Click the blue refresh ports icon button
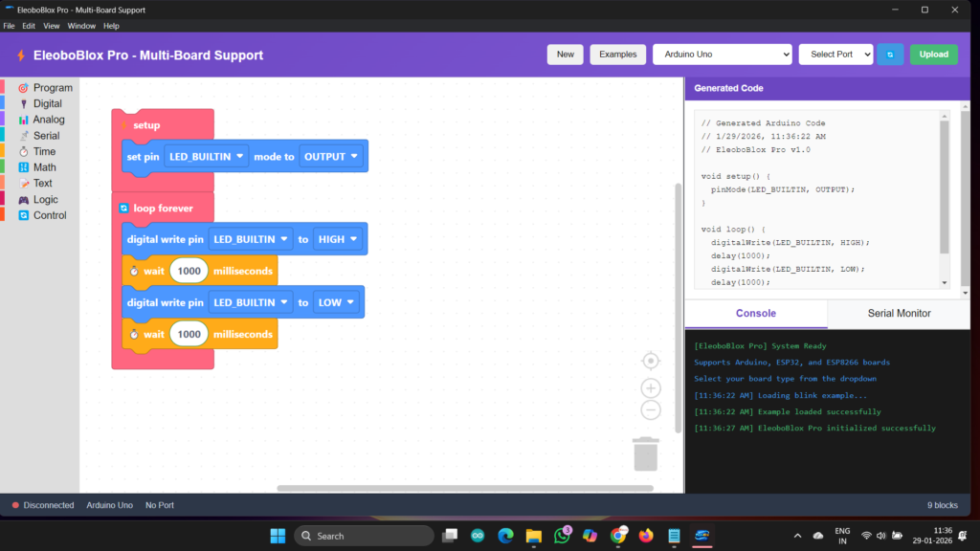The width and height of the screenshot is (980, 551). (x=890, y=55)
